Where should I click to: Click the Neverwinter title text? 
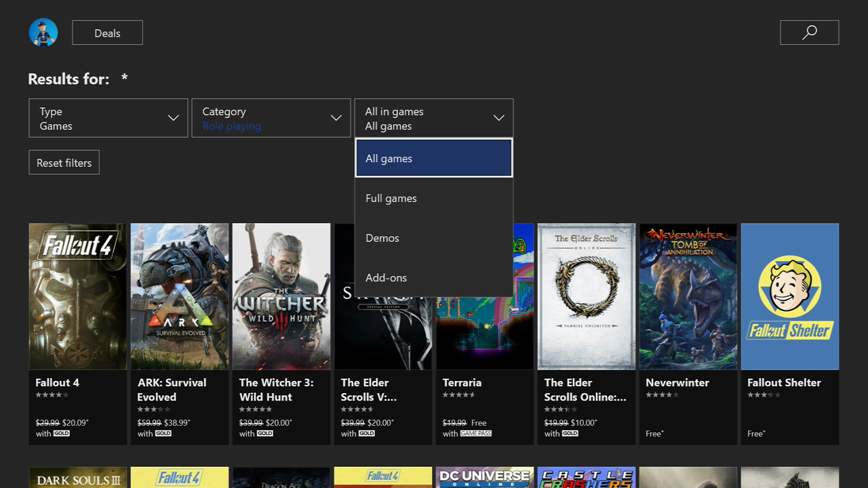[677, 382]
